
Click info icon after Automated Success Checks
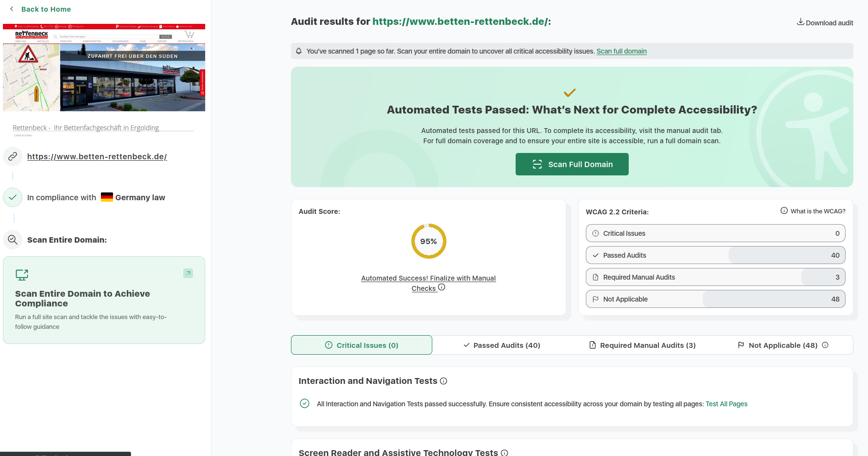coord(442,287)
